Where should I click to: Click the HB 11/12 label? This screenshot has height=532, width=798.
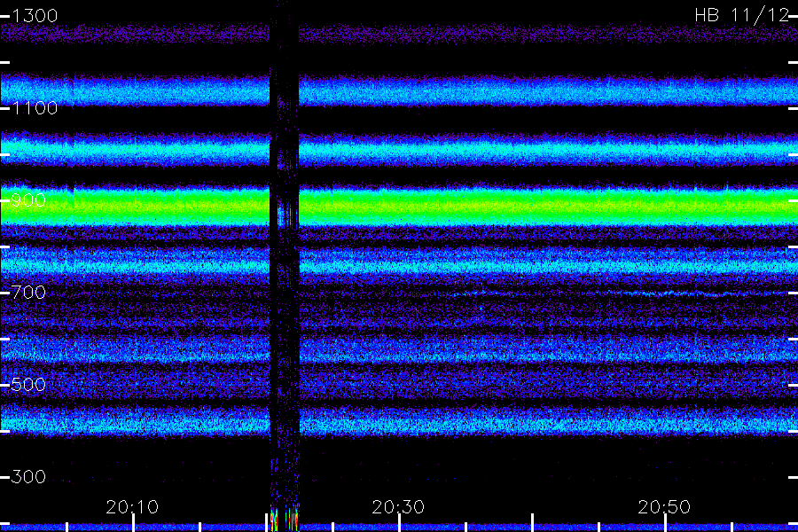pyautogui.click(x=742, y=15)
